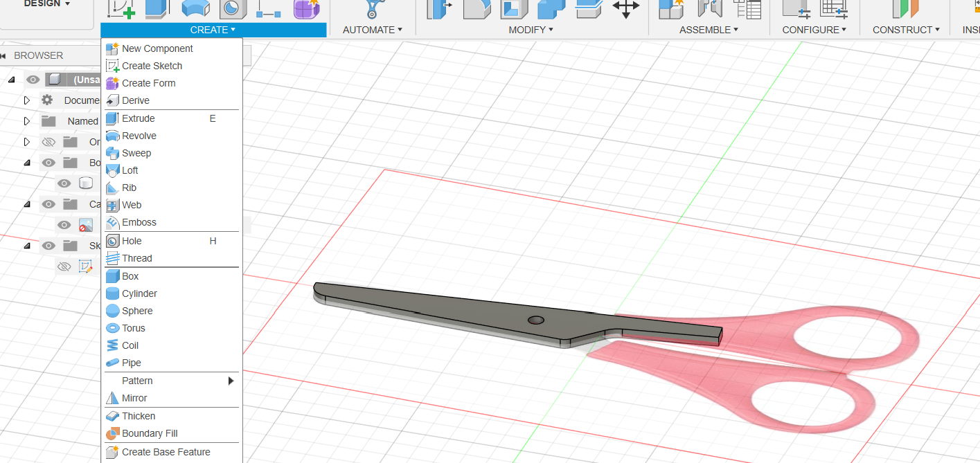Open the AUTOMATE dropdown
The height and width of the screenshot is (463, 980).
tap(373, 30)
